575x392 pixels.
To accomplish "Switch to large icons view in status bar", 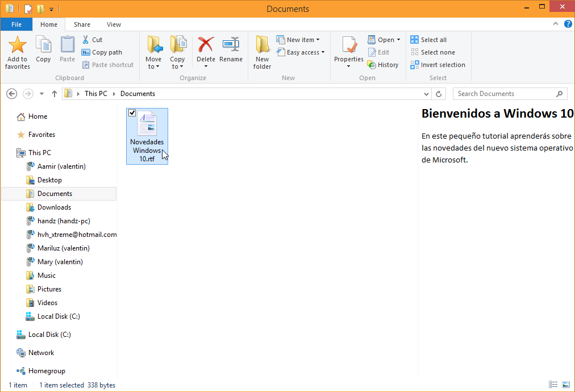I will pyautogui.click(x=565, y=385).
